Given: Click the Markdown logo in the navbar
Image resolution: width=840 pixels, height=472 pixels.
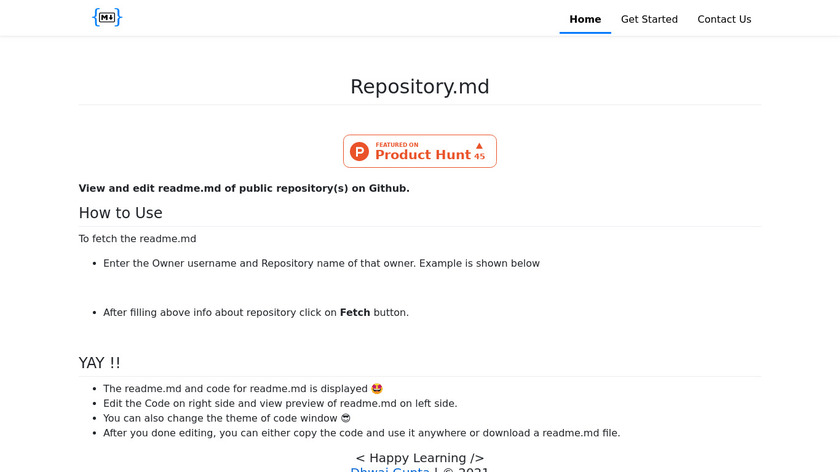Looking at the screenshot, I should click(107, 17).
